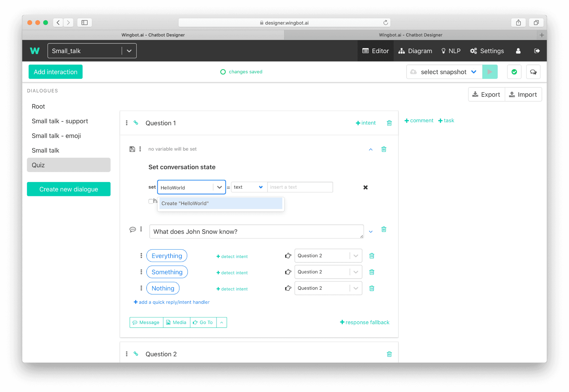The image size is (569, 392).
Task: Delete the Set conversation state block
Action: [x=384, y=149]
